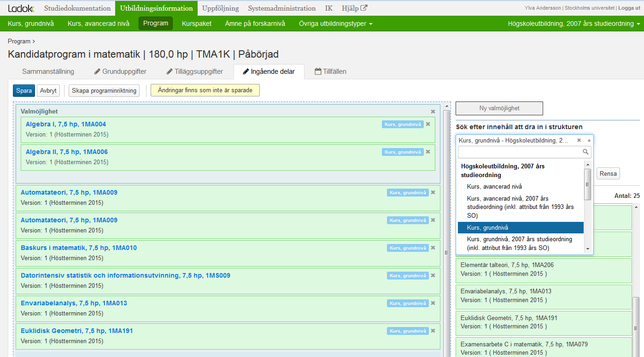Screen dimensions: 644x357
Task: Remove Algebra I course with x icon
Action: (x=428, y=124)
